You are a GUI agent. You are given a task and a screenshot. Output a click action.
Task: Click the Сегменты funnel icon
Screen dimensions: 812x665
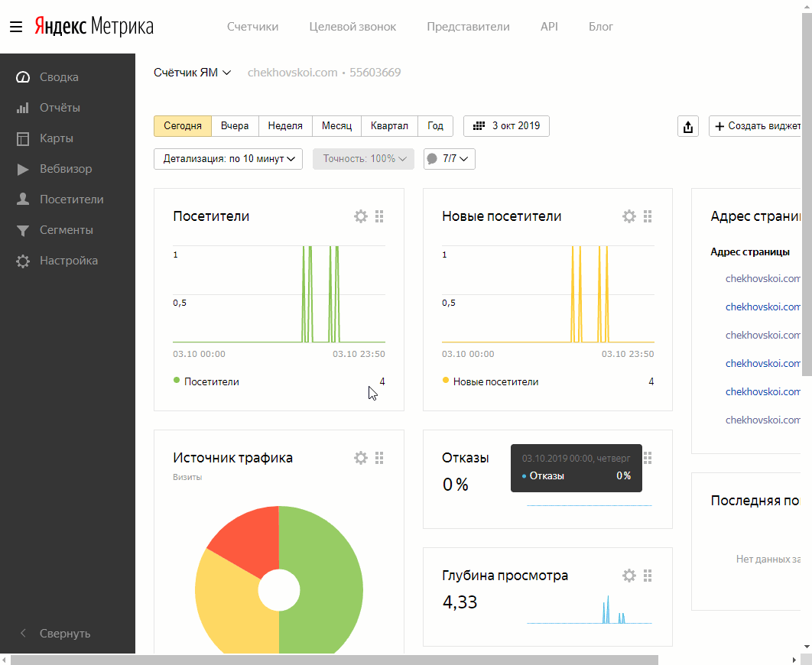pos(23,230)
